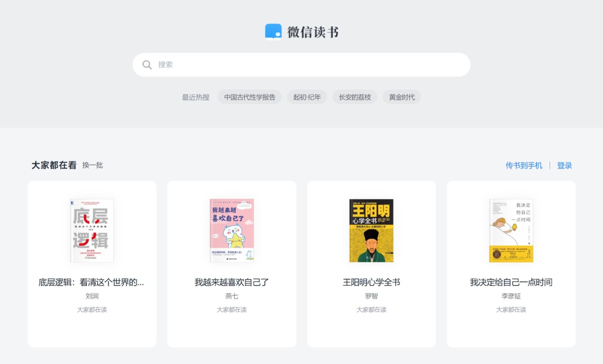Click title text 王阳明心学全书
The image size is (603, 364).
click(371, 283)
